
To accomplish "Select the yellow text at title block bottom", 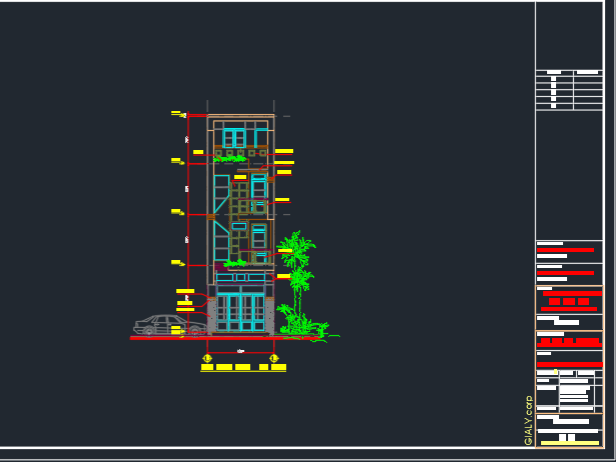I will point(569,443).
